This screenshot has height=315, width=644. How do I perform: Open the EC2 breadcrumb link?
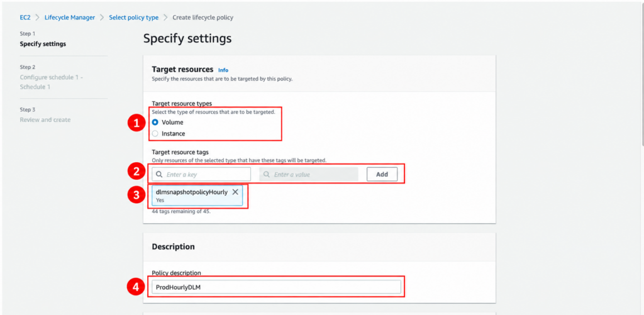[25, 18]
